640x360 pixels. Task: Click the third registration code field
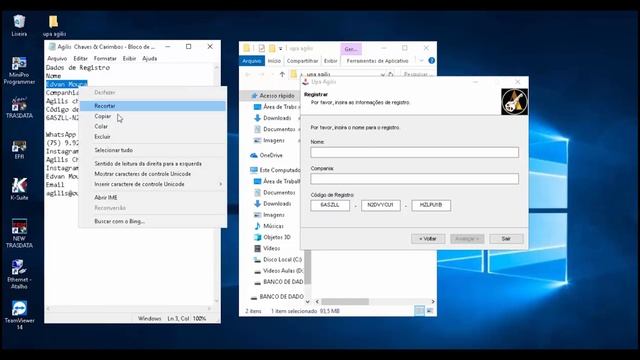coord(431,205)
